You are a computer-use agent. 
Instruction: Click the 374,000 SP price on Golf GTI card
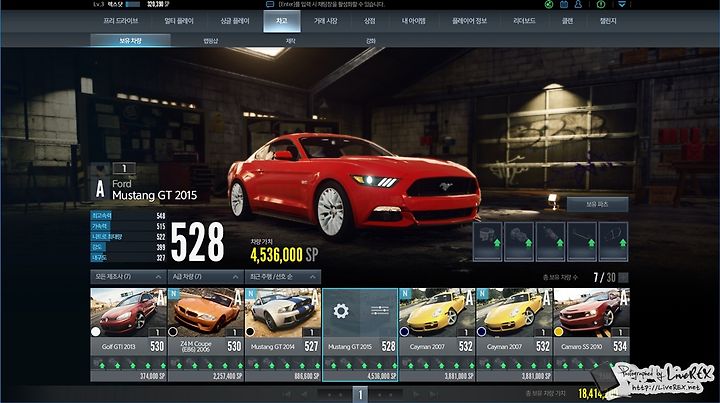153,376
